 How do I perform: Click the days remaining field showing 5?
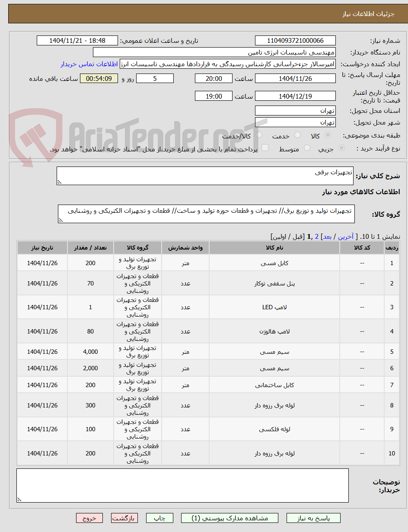click(x=155, y=78)
